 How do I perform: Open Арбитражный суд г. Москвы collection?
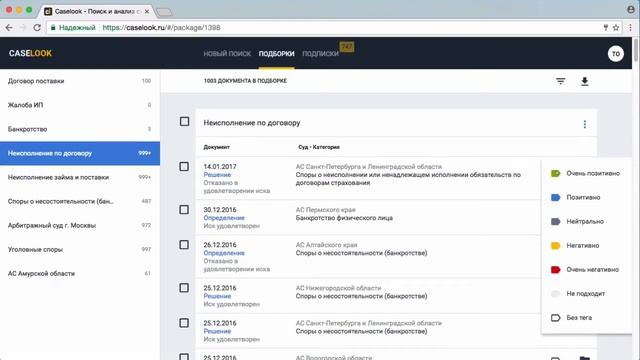click(80, 225)
